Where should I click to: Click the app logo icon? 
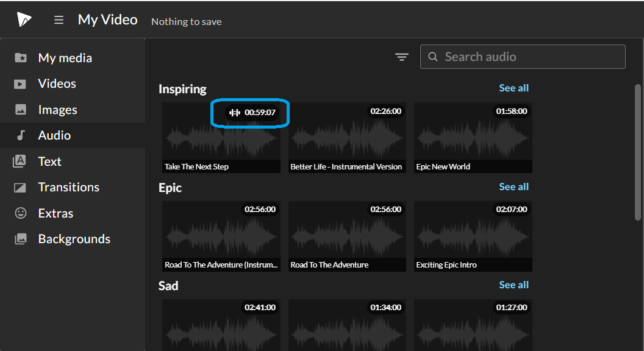pos(24,19)
